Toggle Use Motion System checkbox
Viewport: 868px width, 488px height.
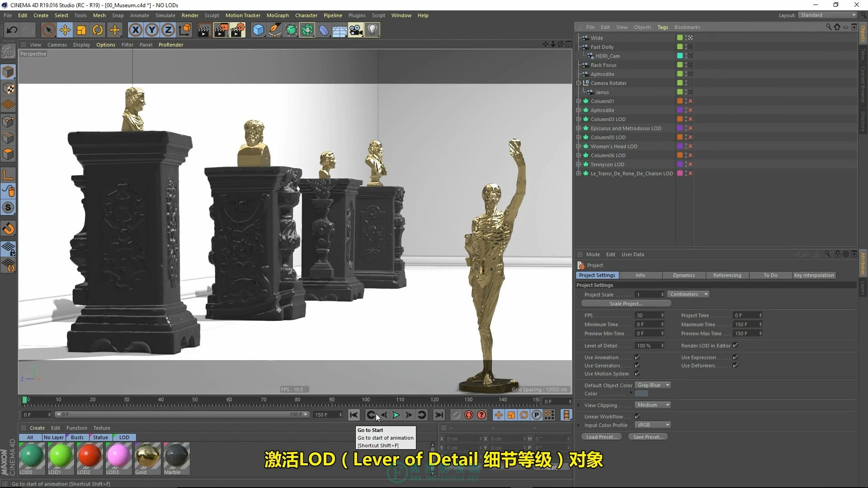coord(637,373)
